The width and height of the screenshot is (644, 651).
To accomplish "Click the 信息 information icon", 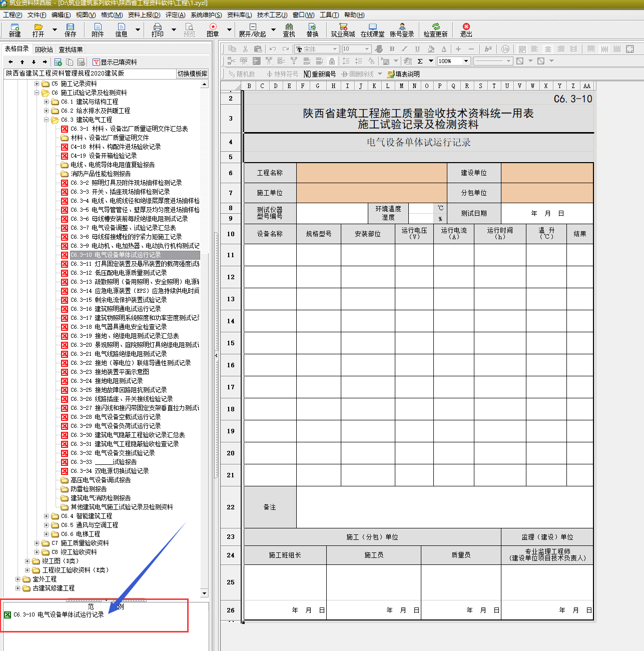I will pos(121,30).
